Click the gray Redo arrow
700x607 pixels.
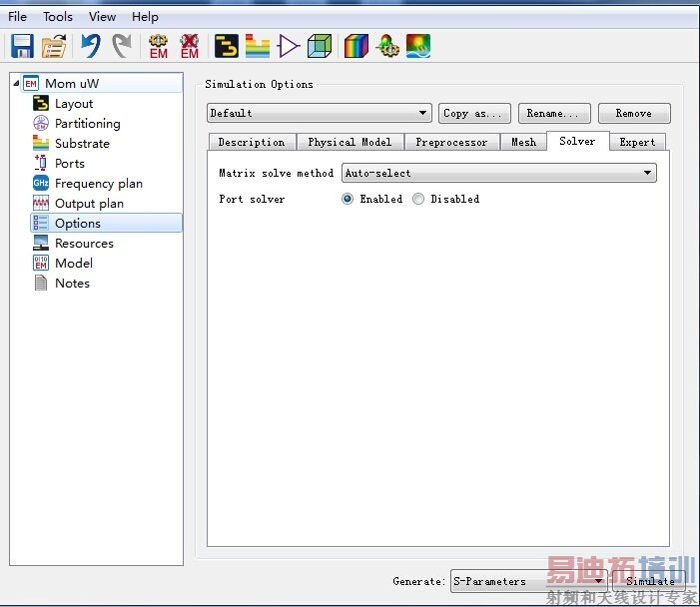click(x=122, y=46)
